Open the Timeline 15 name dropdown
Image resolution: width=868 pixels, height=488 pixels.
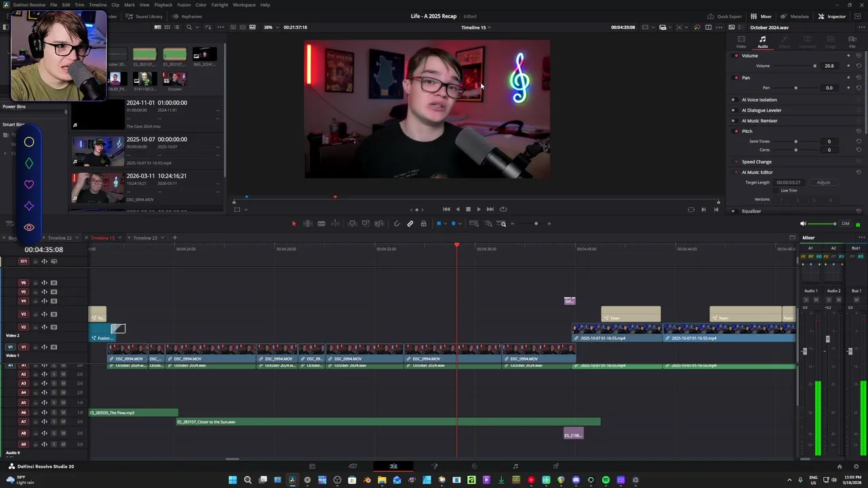[x=476, y=27]
